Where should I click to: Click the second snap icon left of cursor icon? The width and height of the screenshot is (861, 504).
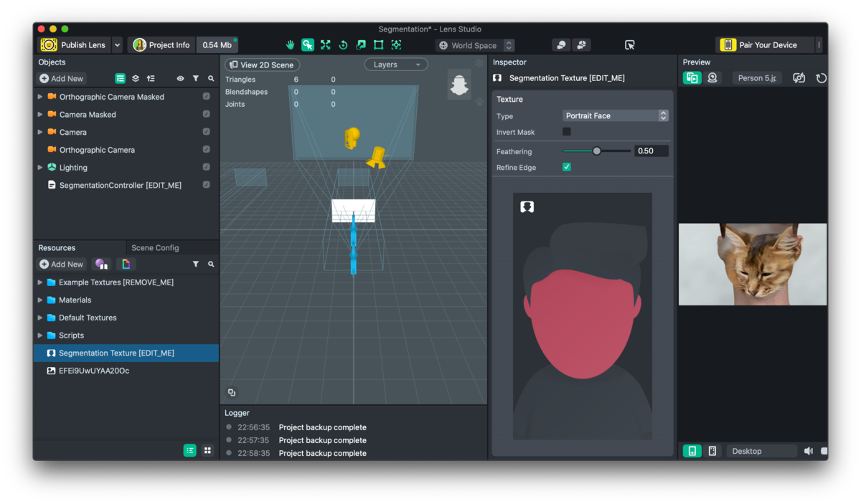click(581, 45)
